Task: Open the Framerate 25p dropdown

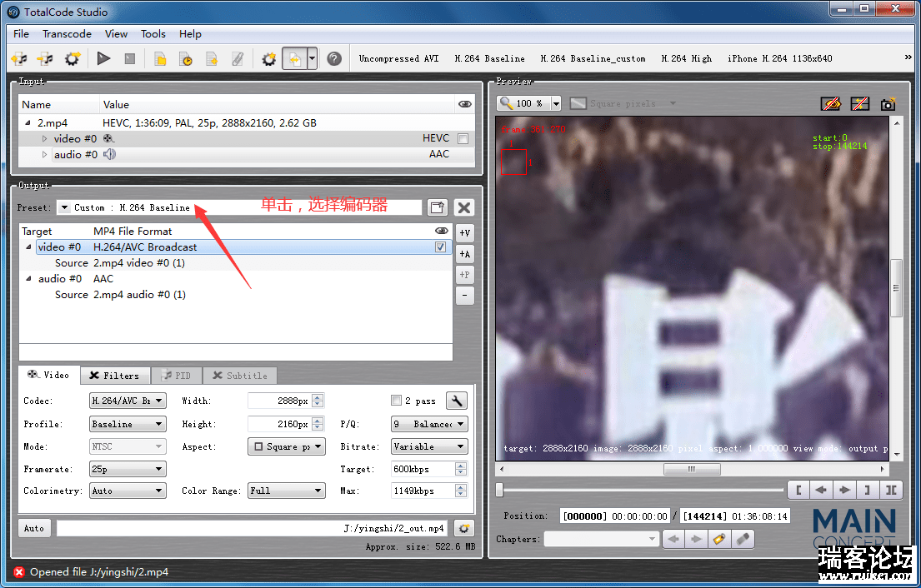Action: [x=128, y=469]
